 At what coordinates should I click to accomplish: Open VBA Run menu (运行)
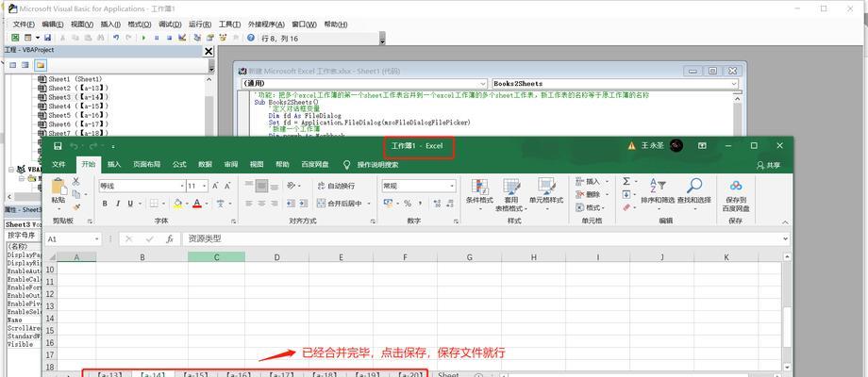[x=200, y=25]
